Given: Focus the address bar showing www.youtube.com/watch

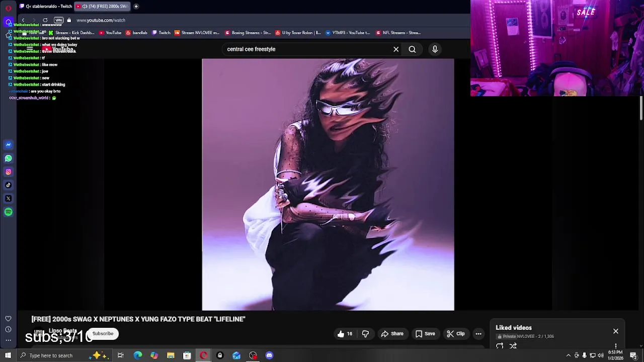Looking at the screenshot, I should 101,20.
